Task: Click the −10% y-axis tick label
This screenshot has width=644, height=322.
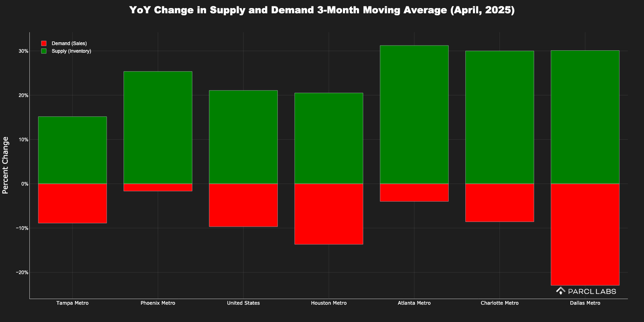Action: (22, 228)
